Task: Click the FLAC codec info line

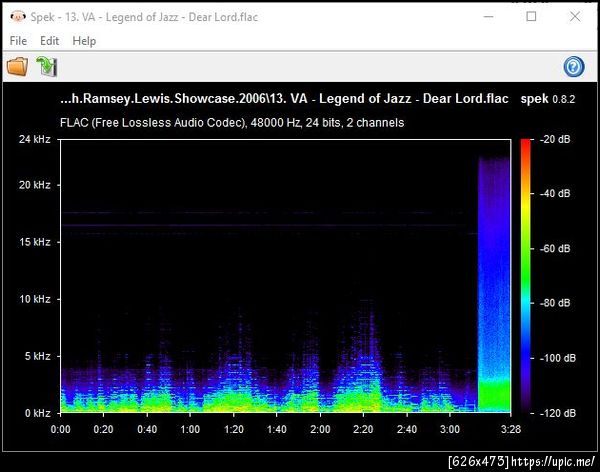Action: pyautogui.click(x=232, y=122)
